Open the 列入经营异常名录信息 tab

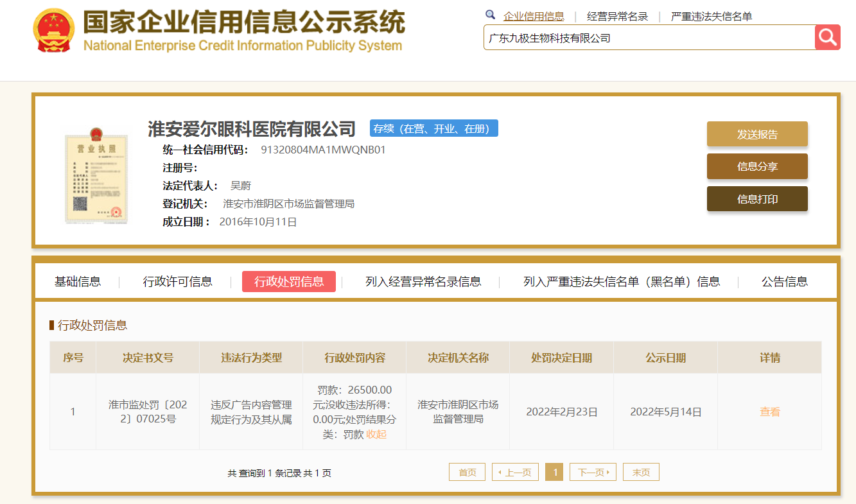[x=423, y=281]
